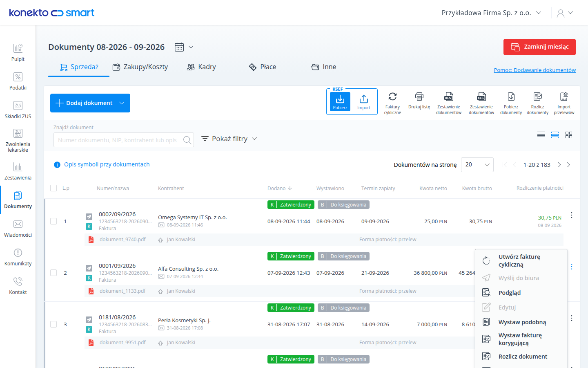The image size is (588, 368).
Task: Select checkbox for document 0002/09/2026
Action: point(53,221)
